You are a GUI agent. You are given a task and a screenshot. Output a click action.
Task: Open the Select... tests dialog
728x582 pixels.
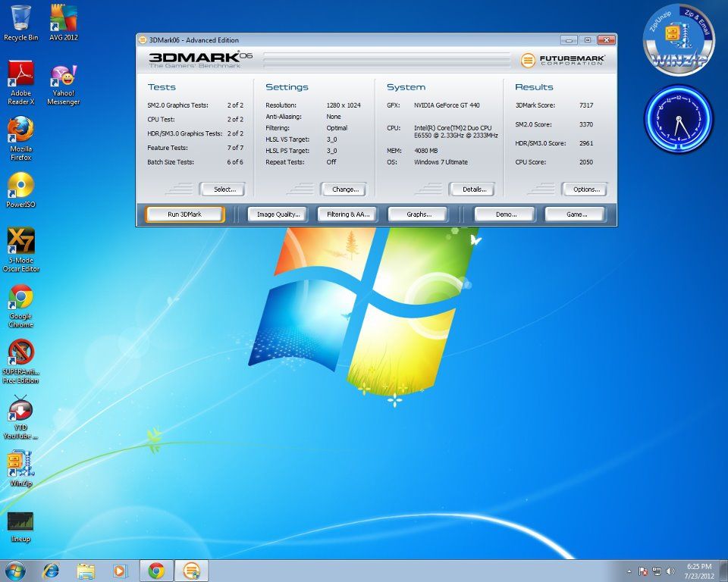(x=224, y=189)
